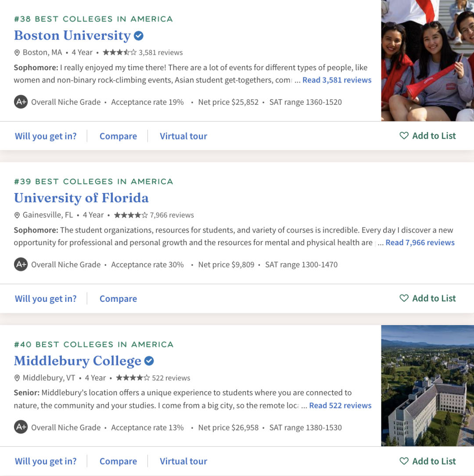Open Middlebury College campus aerial photo
474x476 pixels.
427,386
